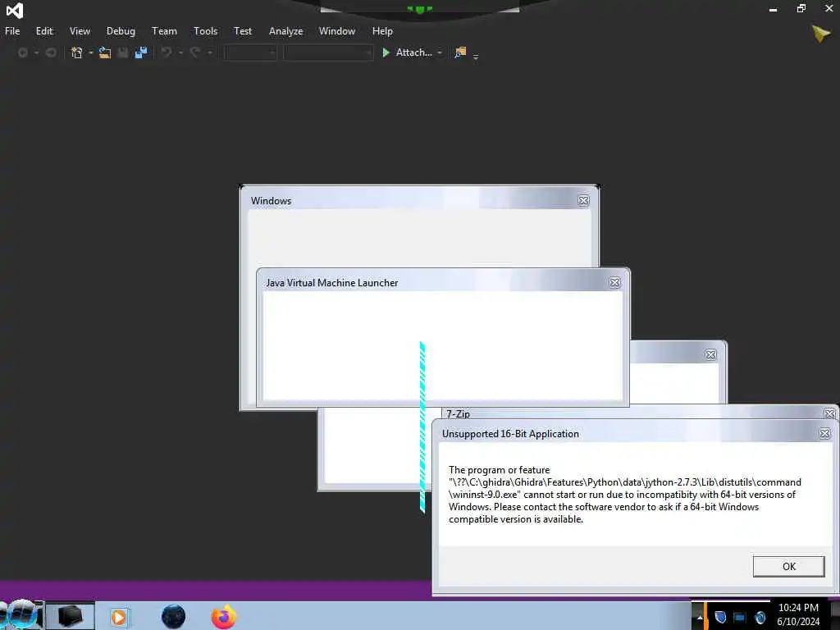Click the Navigate Backward toolbar icon
This screenshot has height=630, width=840.
[22, 52]
